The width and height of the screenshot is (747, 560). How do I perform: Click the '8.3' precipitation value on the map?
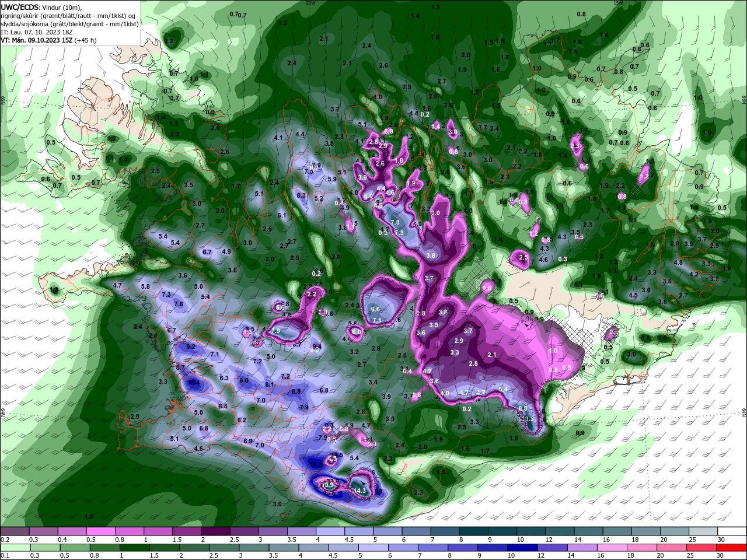tap(302, 195)
